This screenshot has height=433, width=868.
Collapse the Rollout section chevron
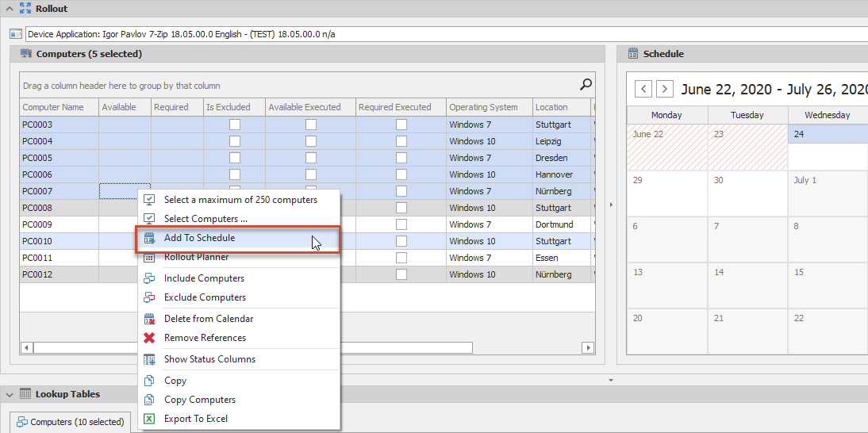(10, 8)
